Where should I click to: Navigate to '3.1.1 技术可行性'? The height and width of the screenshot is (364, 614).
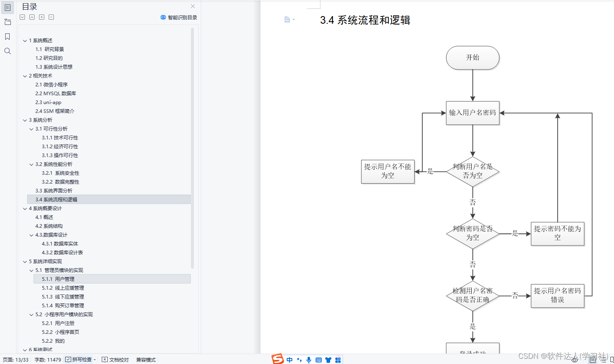click(60, 137)
